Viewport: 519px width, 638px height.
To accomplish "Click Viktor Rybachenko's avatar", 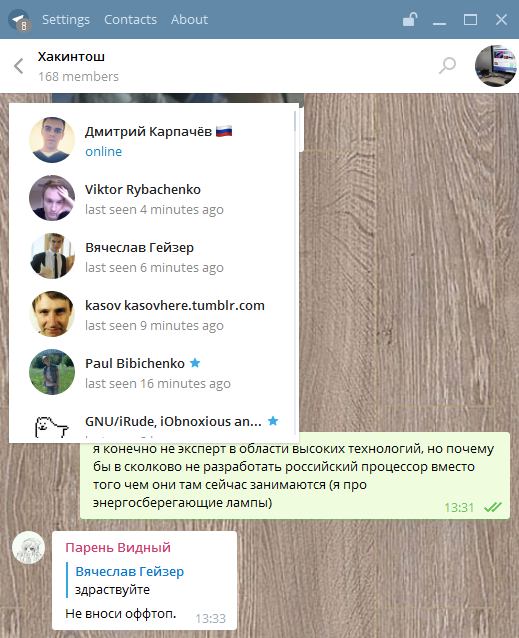I will pos(52,198).
